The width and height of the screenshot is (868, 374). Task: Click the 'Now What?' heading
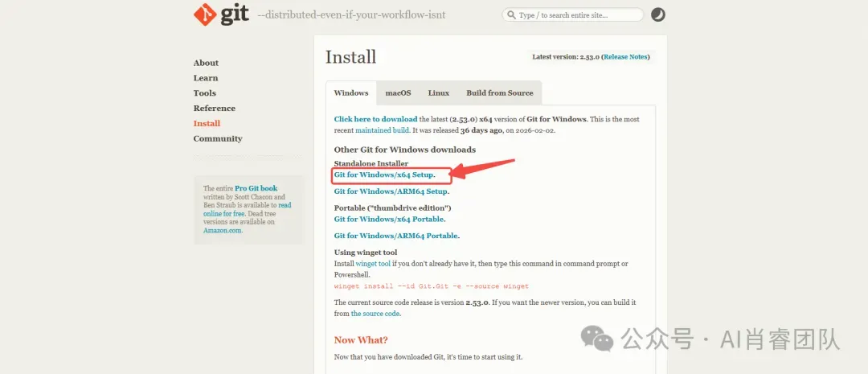click(361, 340)
